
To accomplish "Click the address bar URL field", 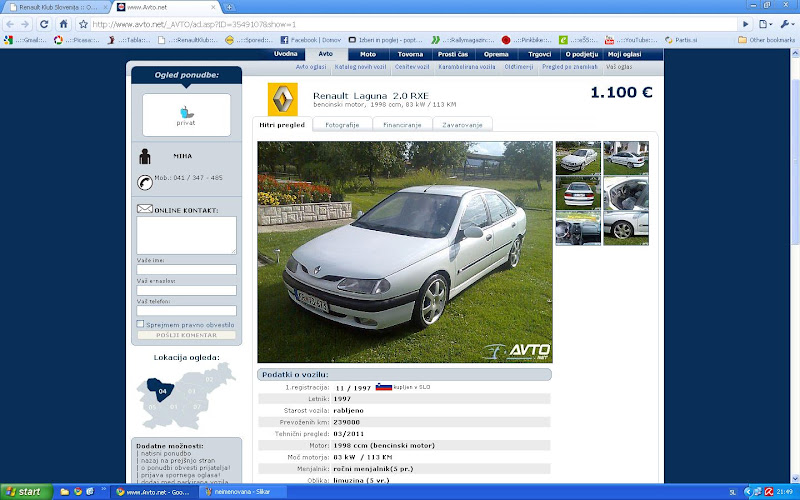I will click(413, 24).
